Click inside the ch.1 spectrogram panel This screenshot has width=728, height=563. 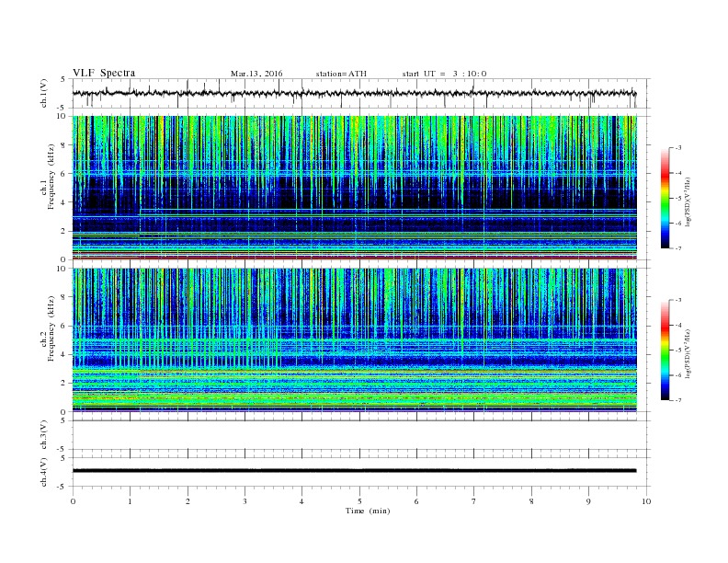pos(355,188)
